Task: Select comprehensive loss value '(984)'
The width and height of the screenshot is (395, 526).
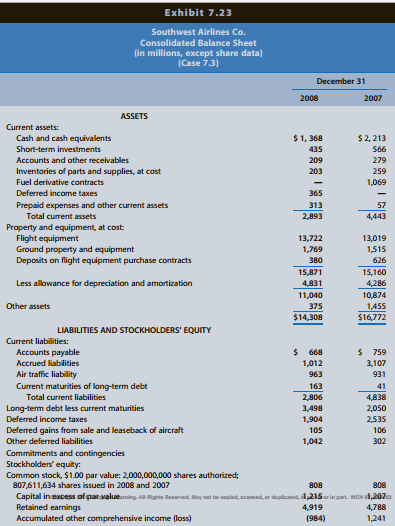Action: [315, 518]
